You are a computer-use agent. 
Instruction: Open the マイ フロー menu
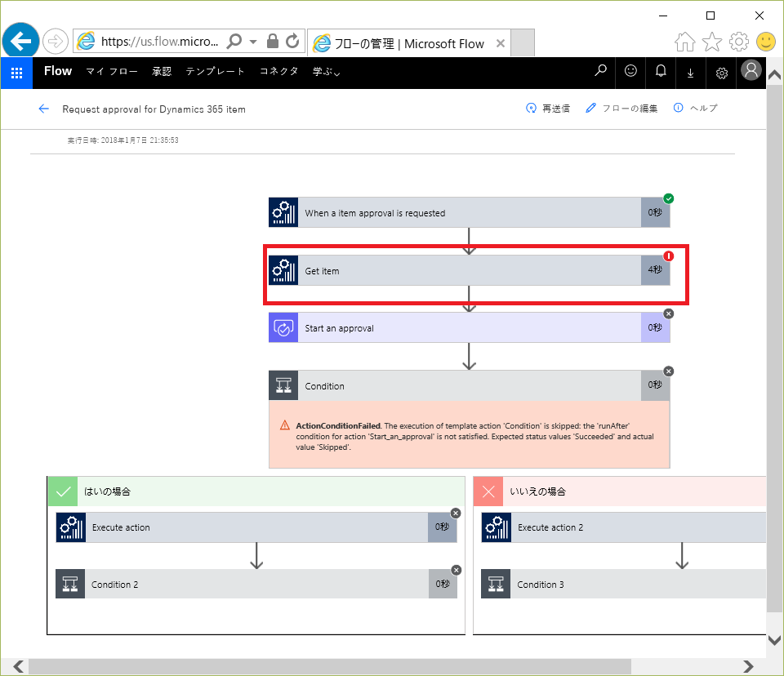click(x=112, y=72)
